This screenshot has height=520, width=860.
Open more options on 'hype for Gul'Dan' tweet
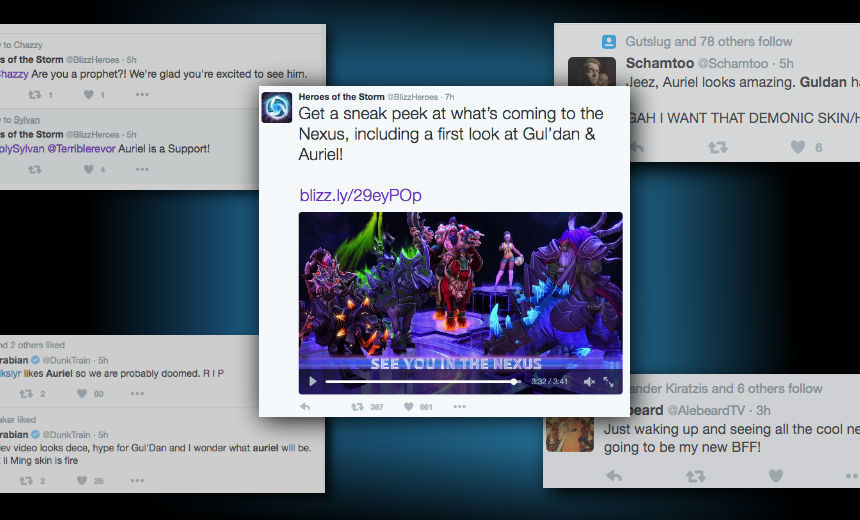(x=137, y=481)
